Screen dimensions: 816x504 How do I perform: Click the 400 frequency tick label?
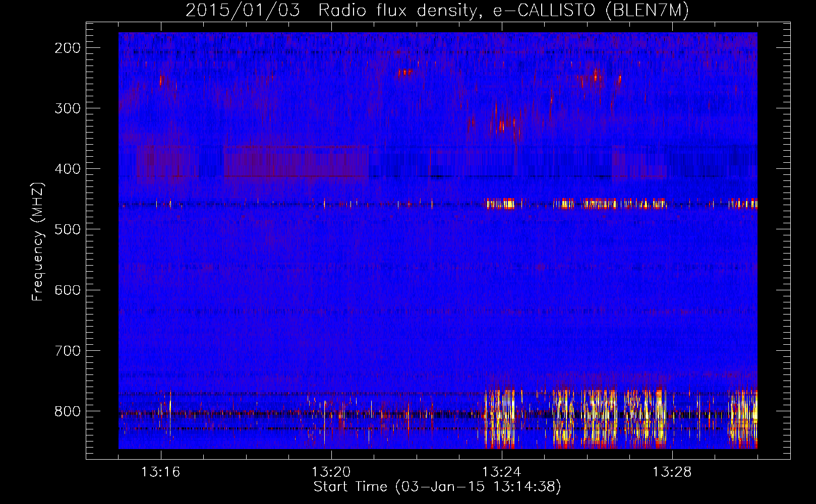click(x=68, y=169)
